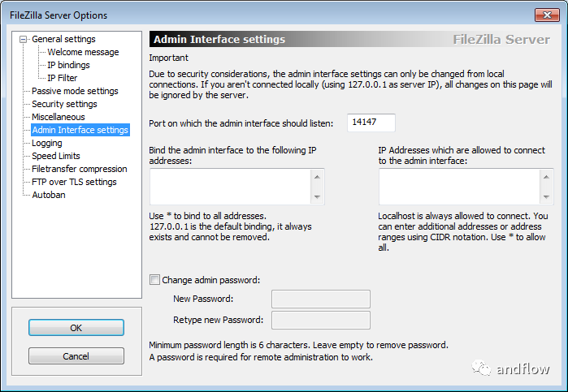Click the OK button
This screenshot has width=568, height=392.
(76, 328)
